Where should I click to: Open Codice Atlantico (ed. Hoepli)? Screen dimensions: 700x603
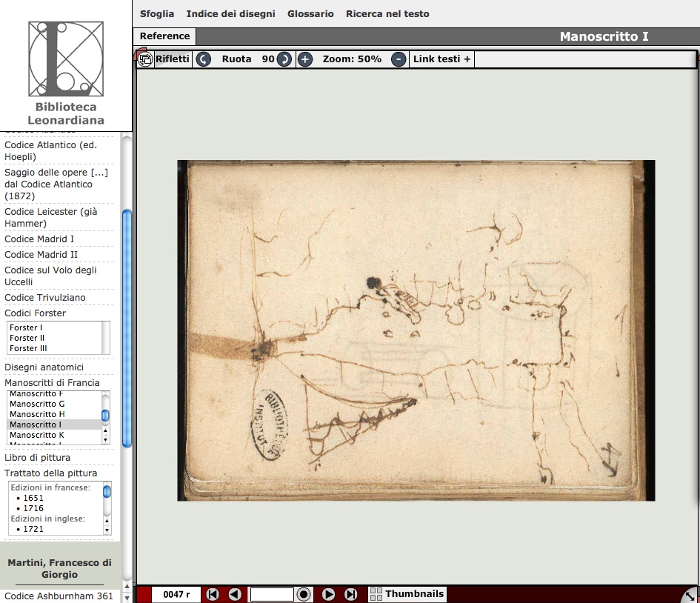pyautogui.click(x=50, y=151)
